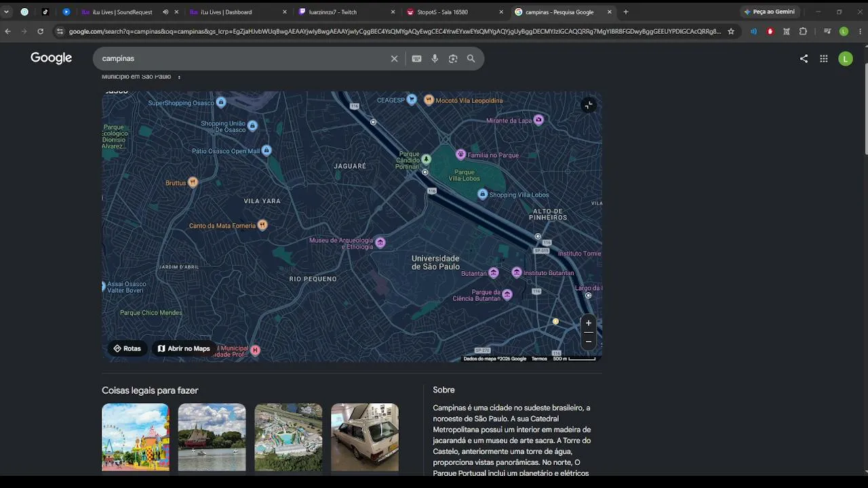
Task: Share the results with the share icon
Action: pos(804,59)
